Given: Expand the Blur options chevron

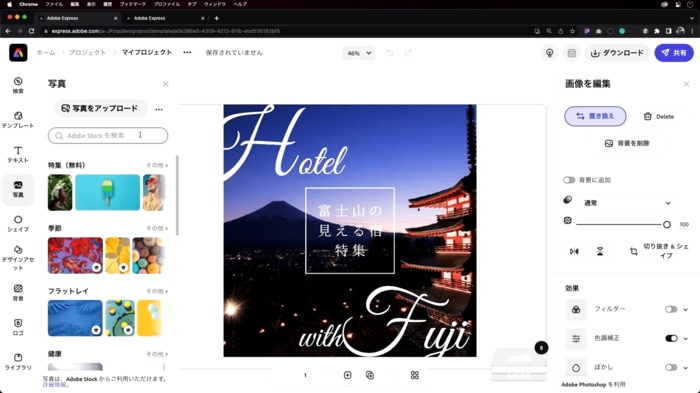Looking at the screenshot, I should coord(685,367).
